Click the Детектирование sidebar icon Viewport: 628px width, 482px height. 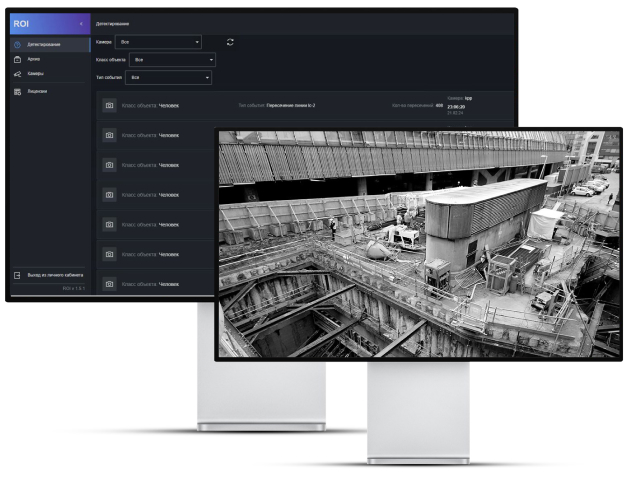click(18, 44)
